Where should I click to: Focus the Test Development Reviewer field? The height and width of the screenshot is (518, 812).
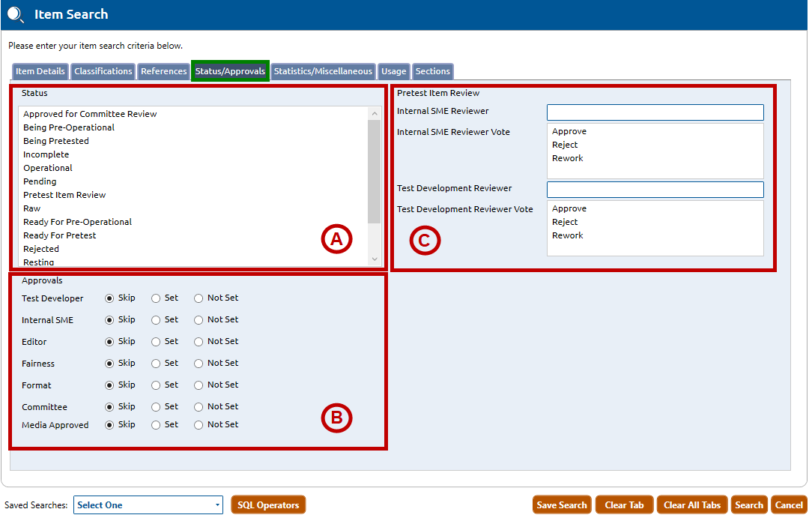(x=655, y=190)
